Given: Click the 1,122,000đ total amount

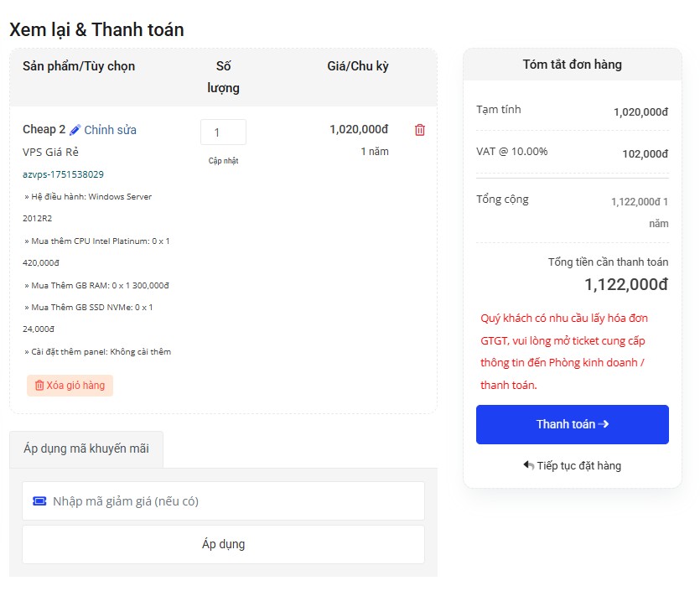Looking at the screenshot, I should [625, 284].
